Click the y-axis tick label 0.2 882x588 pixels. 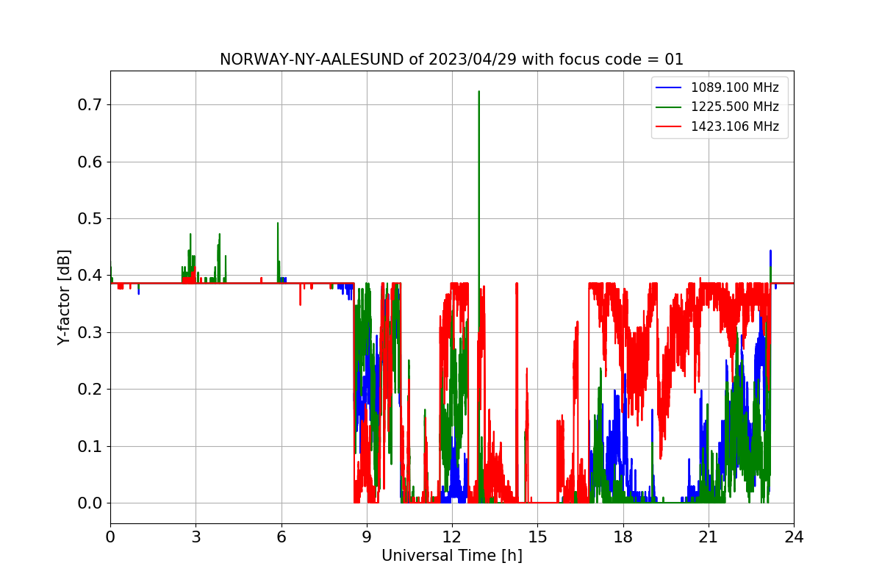(x=90, y=390)
